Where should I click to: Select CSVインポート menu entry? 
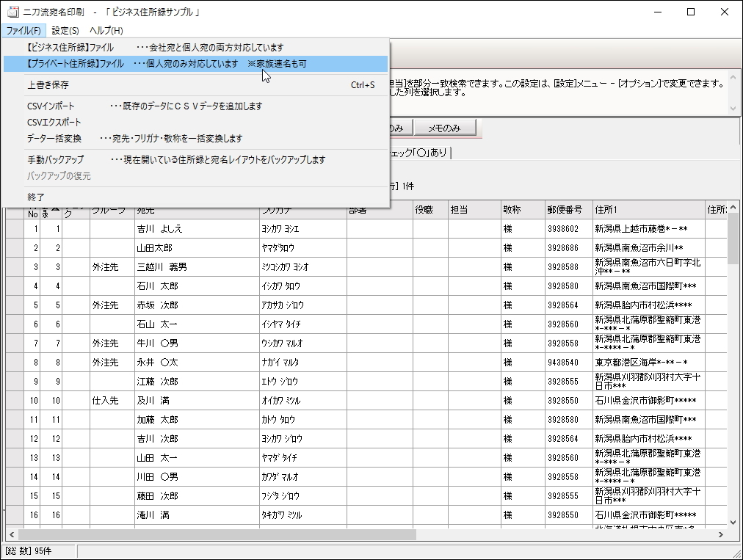(x=195, y=106)
